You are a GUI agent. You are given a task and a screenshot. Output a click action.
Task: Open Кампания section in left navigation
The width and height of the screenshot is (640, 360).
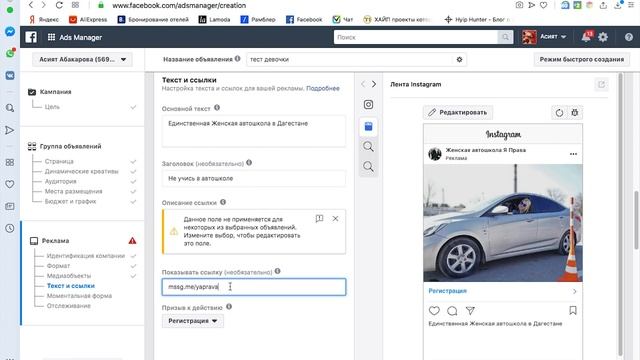pos(56,92)
